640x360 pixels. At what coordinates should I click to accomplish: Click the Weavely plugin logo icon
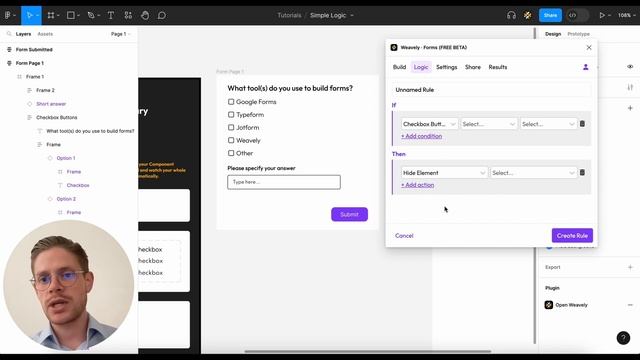tap(394, 47)
